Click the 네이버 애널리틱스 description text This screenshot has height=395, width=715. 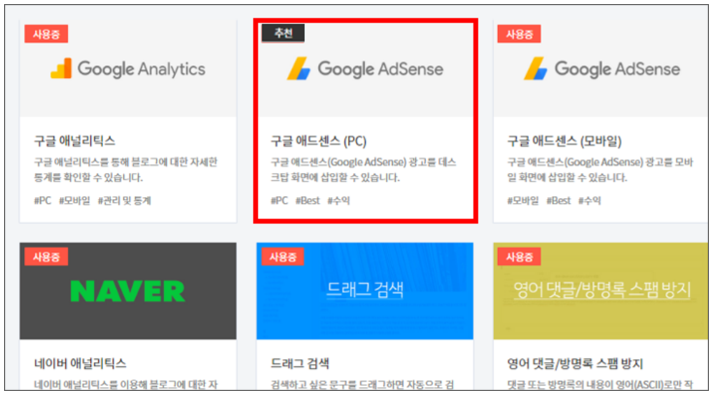coord(126,385)
